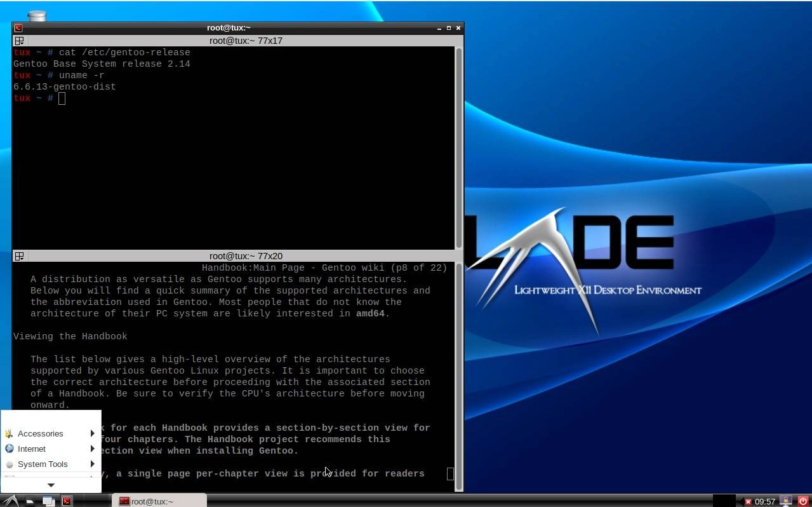Open the trash can desktop icon

coord(37,16)
